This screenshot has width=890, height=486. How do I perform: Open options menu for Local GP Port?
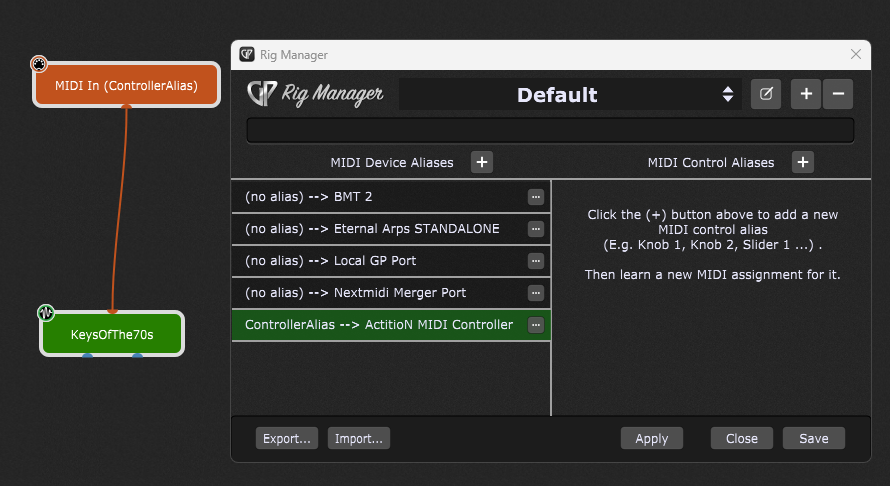(535, 261)
